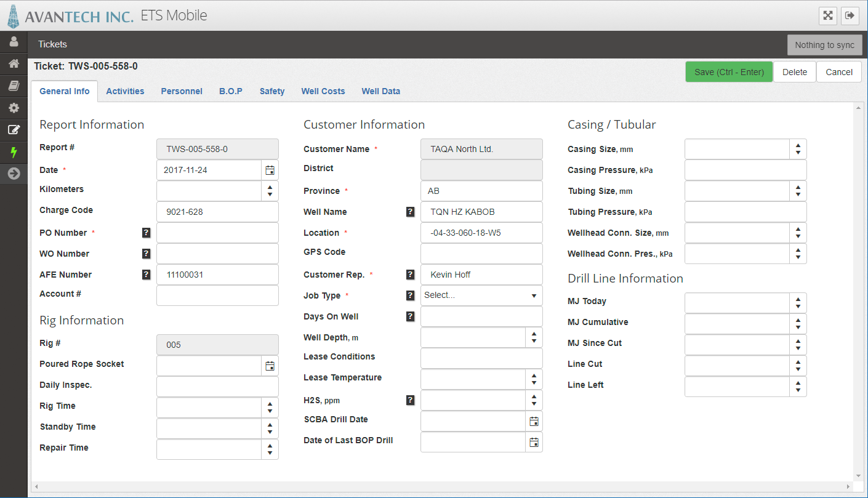Go to the Safety tab
Screen dimensions: 868x498
(272, 91)
